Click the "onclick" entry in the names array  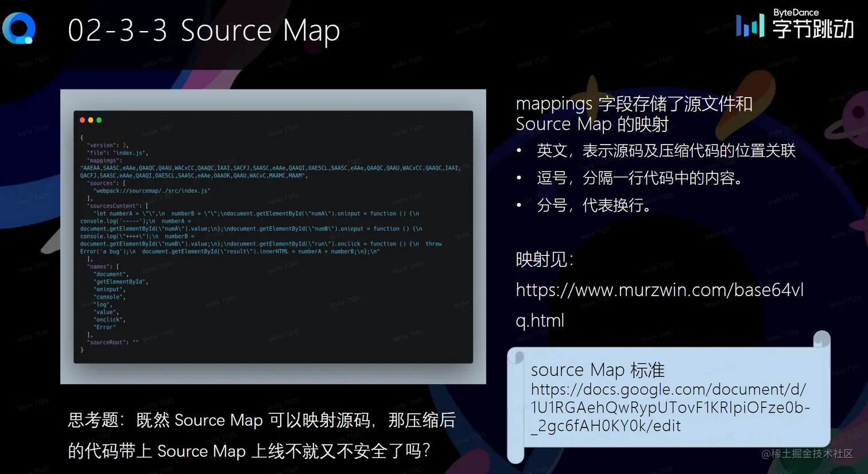pos(110,320)
